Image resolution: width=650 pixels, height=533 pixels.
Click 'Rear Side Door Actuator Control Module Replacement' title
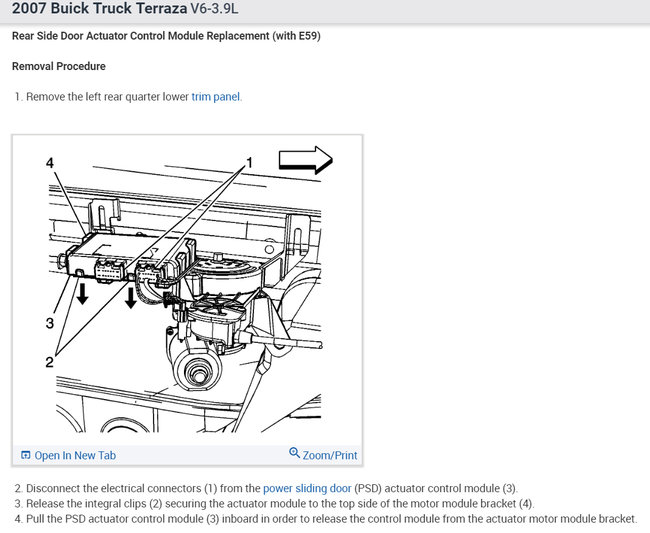point(166,36)
